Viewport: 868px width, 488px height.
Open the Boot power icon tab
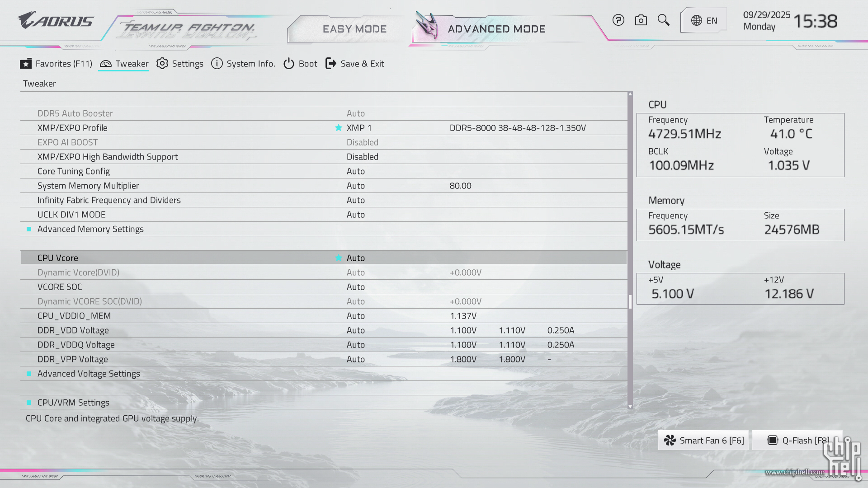point(289,64)
